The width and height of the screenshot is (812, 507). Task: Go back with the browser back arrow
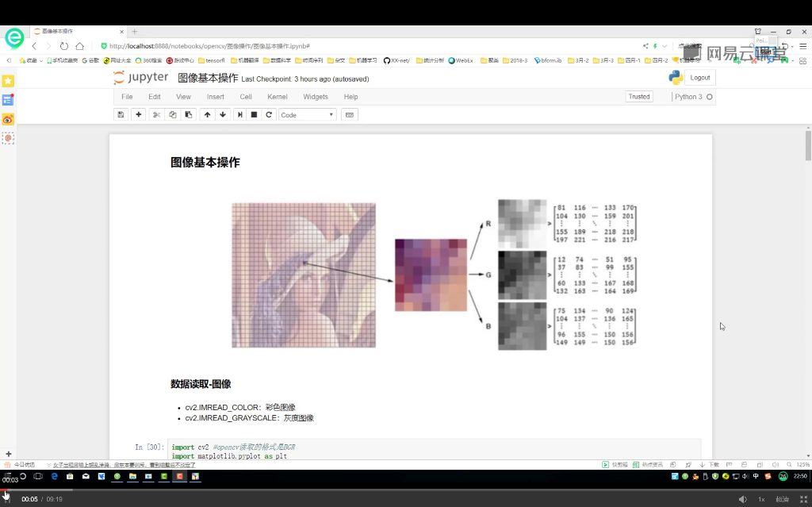click(x=35, y=46)
